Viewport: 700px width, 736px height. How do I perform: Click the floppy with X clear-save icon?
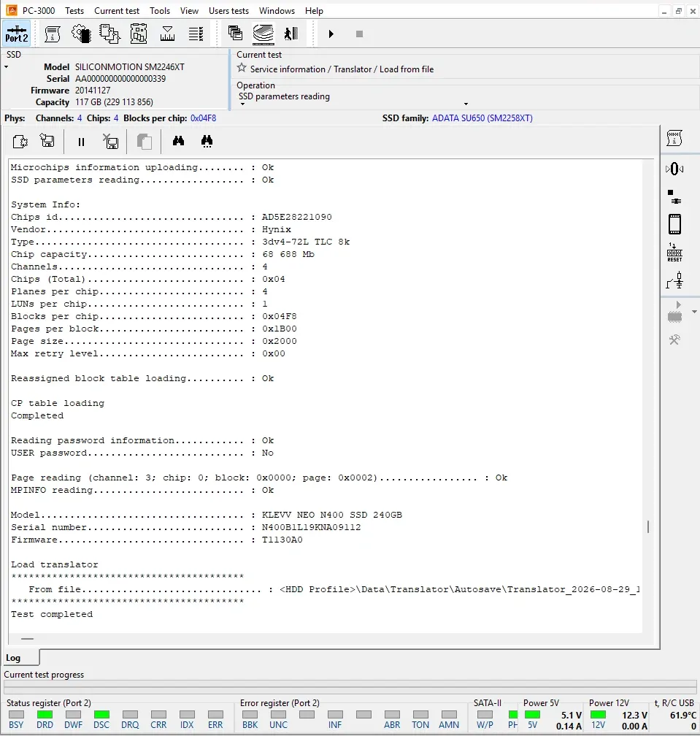pos(110,142)
